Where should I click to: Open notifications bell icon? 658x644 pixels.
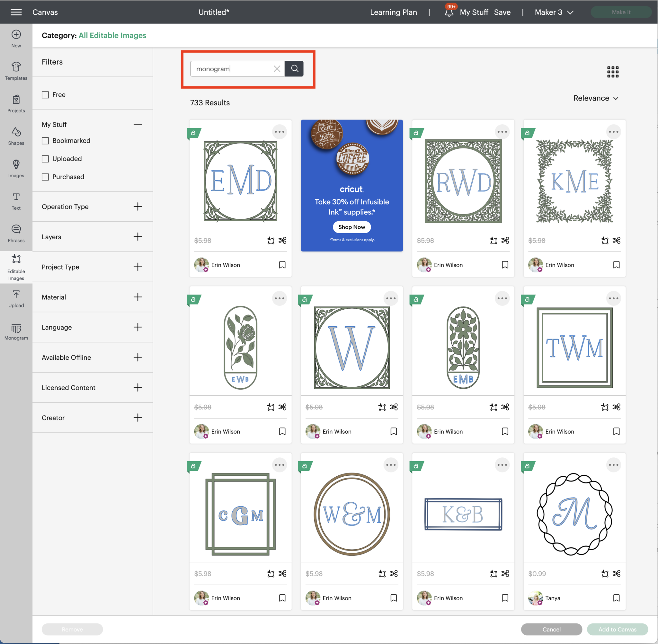(x=449, y=13)
